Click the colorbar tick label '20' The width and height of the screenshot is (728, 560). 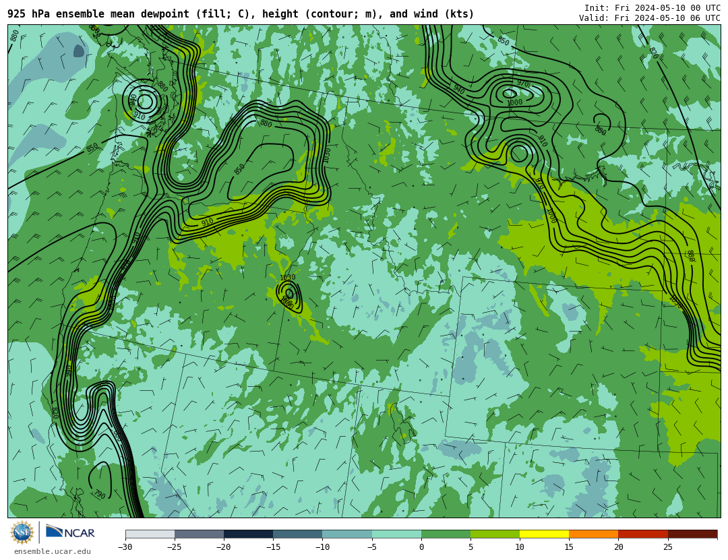coord(618,547)
